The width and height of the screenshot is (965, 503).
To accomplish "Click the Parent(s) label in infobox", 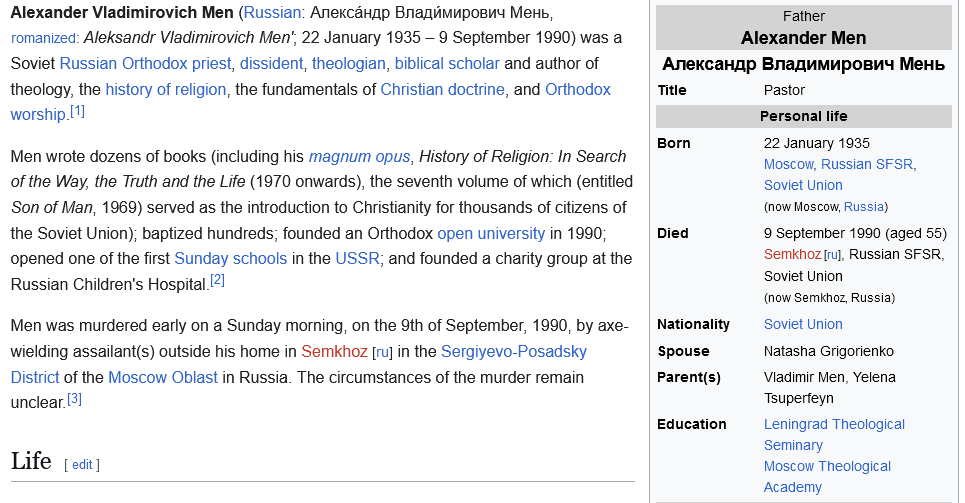I will click(x=689, y=377).
